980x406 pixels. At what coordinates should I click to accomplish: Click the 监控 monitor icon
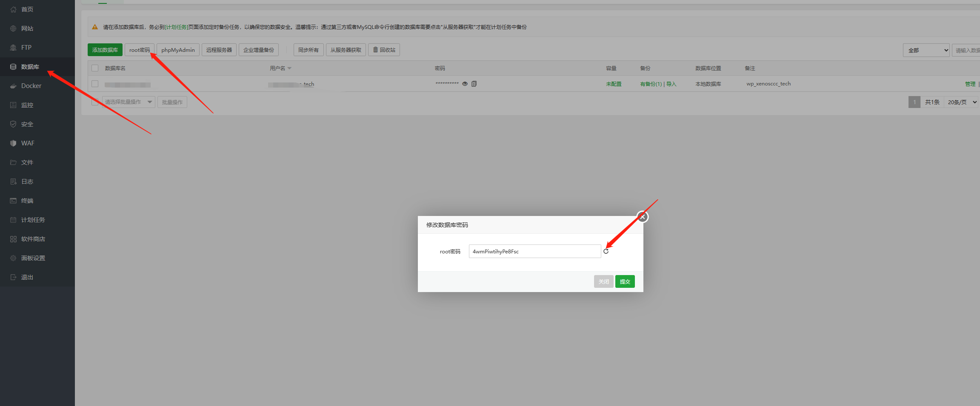coord(13,105)
